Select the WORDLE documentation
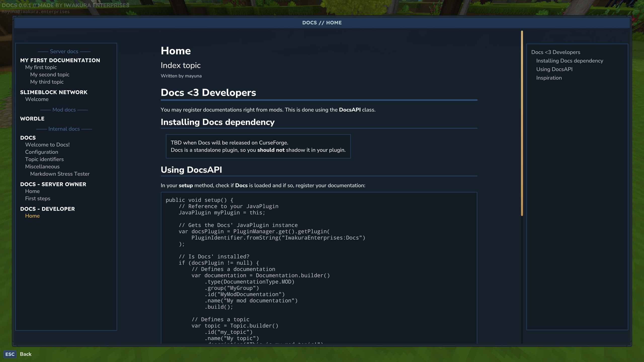 pyautogui.click(x=32, y=118)
